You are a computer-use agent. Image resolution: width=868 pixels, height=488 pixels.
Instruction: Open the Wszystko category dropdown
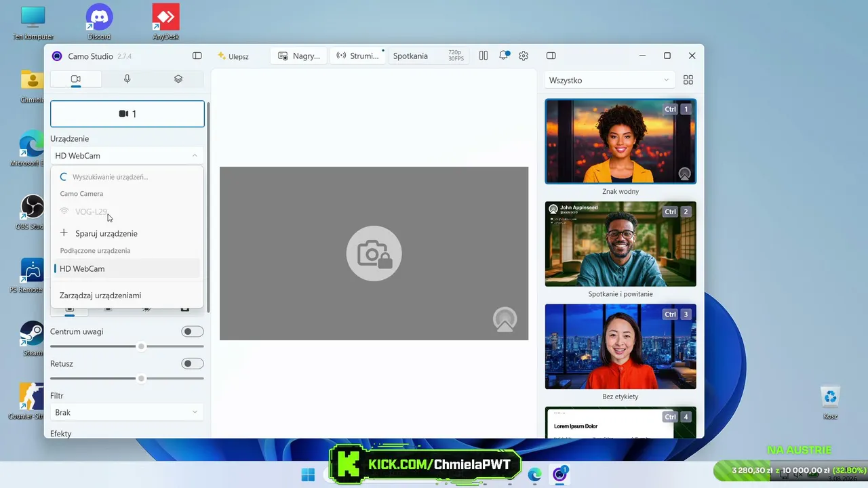pyautogui.click(x=610, y=80)
